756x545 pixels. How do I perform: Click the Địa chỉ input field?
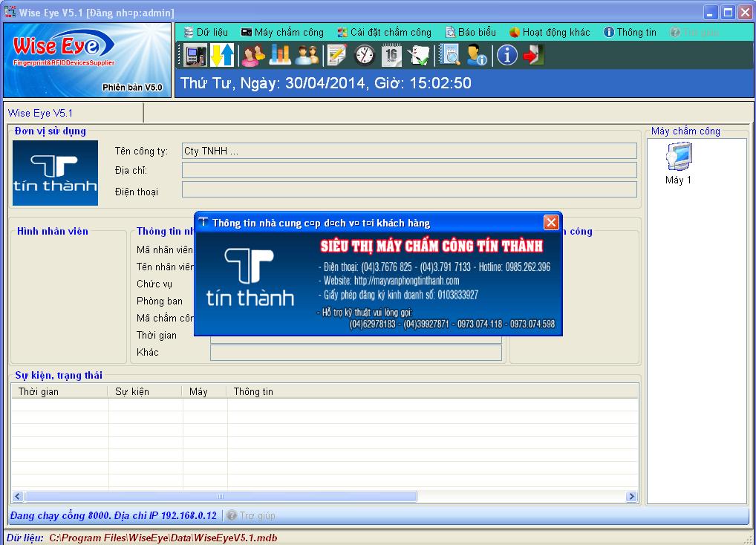click(x=409, y=170)
